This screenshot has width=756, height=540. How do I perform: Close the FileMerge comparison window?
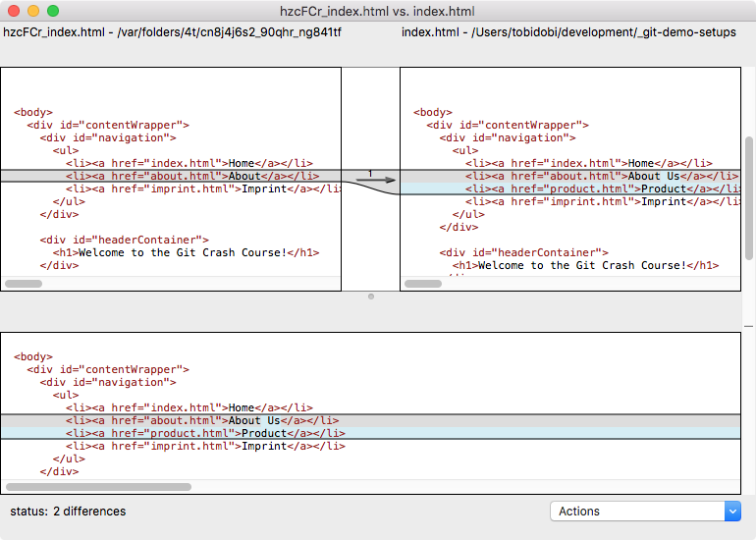[14, 11]
